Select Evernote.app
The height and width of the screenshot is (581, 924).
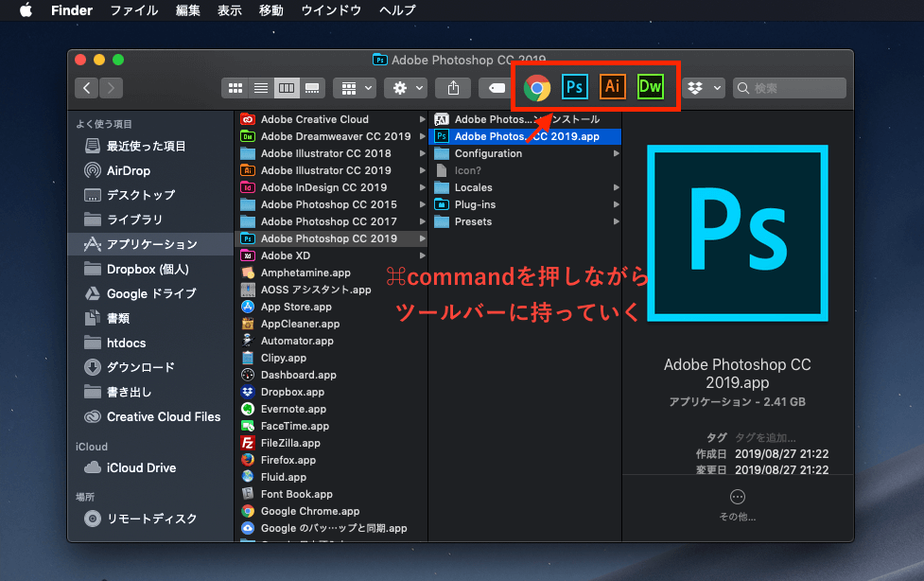(332, 409)
